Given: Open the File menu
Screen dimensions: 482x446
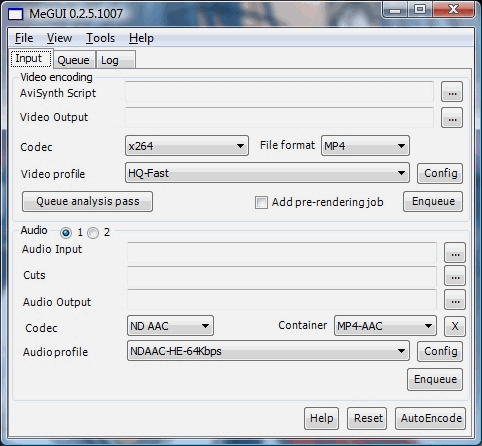Looking at the screenshot, I should [24, 38].
